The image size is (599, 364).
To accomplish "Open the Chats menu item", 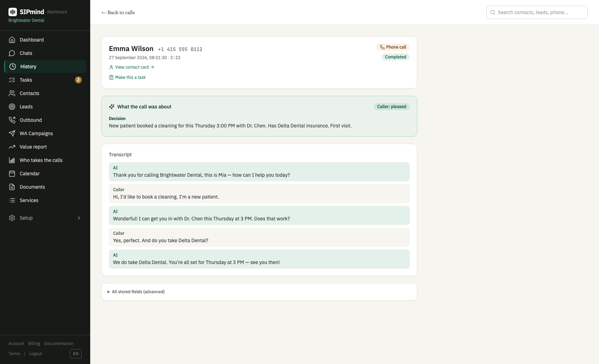I will click(x=45, y=53).
